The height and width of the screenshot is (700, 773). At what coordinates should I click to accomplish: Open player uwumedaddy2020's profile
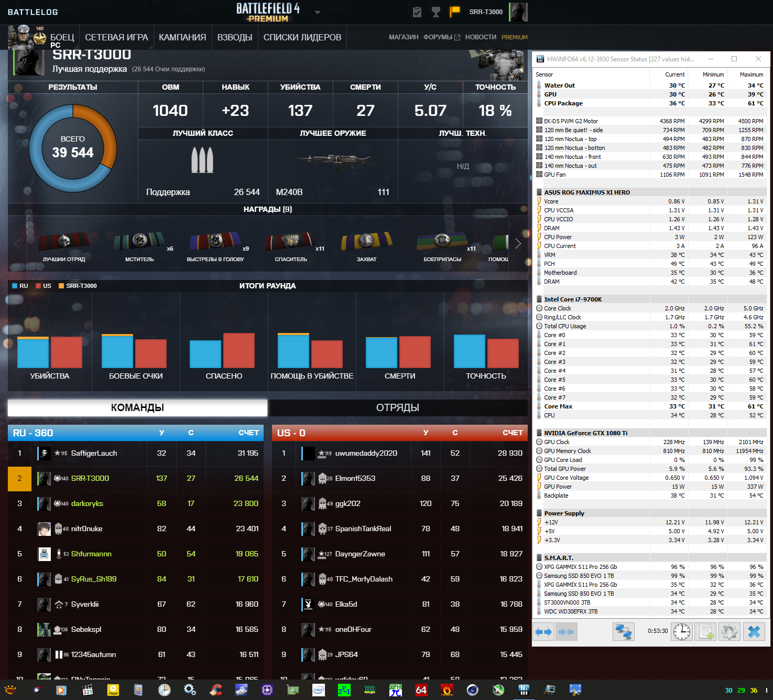366,453
